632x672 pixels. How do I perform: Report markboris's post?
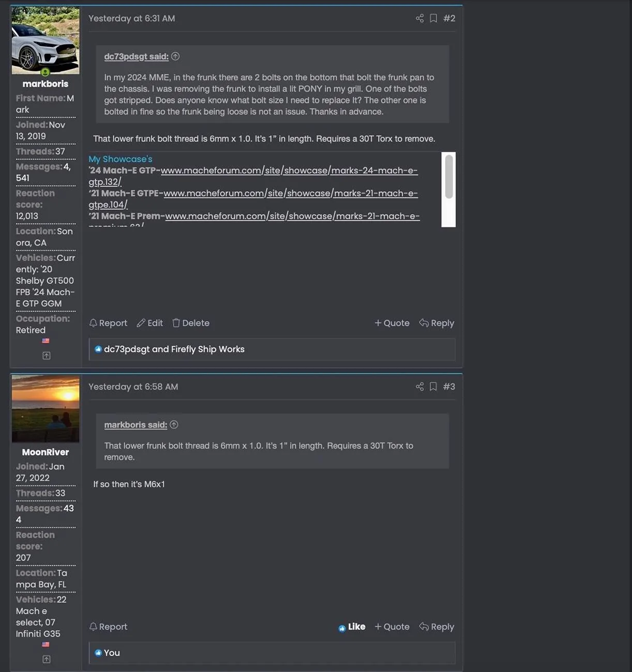(108, 323)
